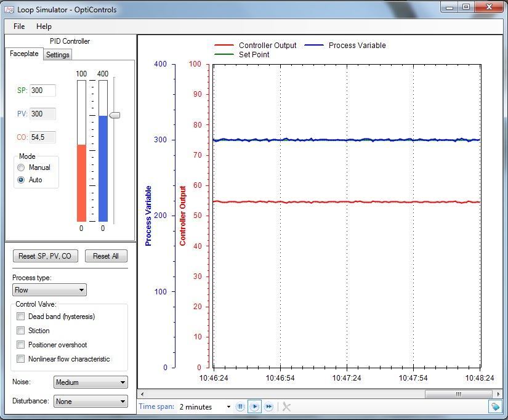The height and width of the screenshot is (420, 508).
Task: Pause the simulation trend
Action: [x=240, y=406]
